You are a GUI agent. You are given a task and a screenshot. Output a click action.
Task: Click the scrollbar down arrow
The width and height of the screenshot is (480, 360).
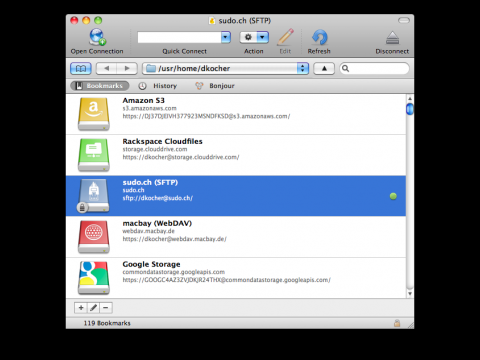[410, 294]
